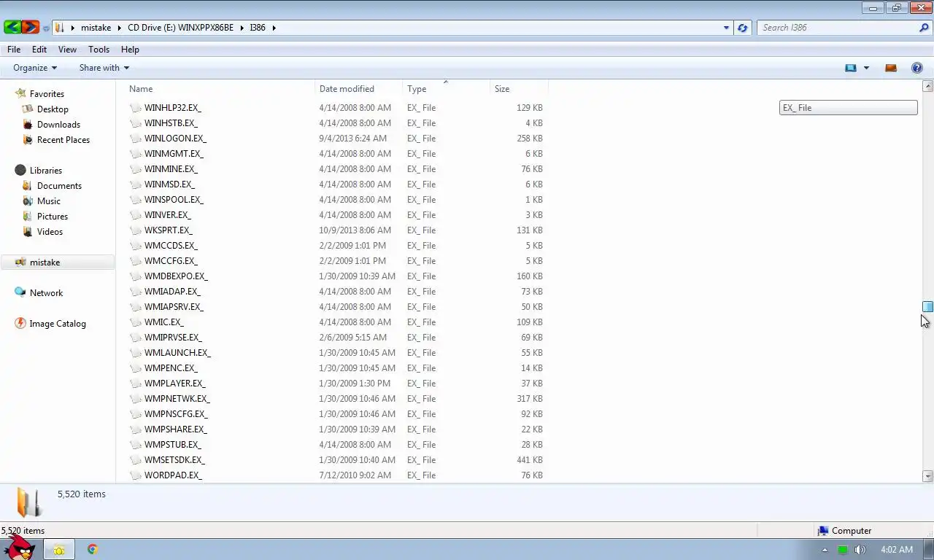The width and height of the screenshot is (934, 560).
Task: Click the vertical scrollbar thumb
Action: [x=927, y=307]
